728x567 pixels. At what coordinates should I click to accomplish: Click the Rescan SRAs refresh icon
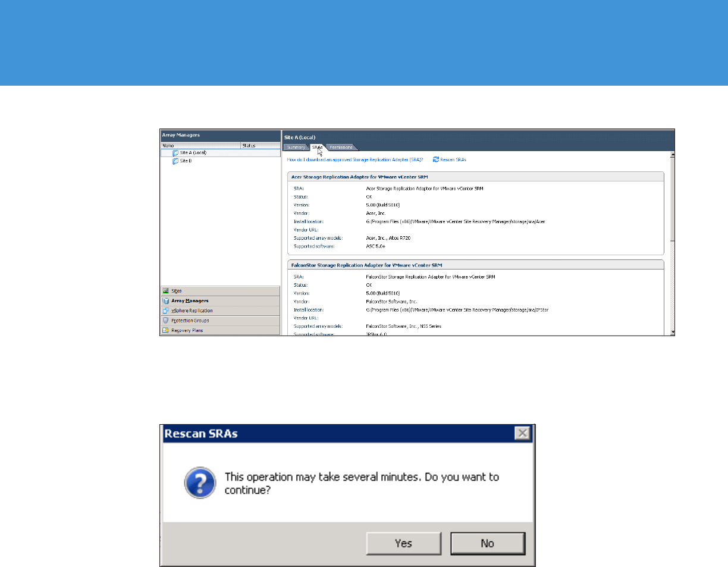point(436,159)
